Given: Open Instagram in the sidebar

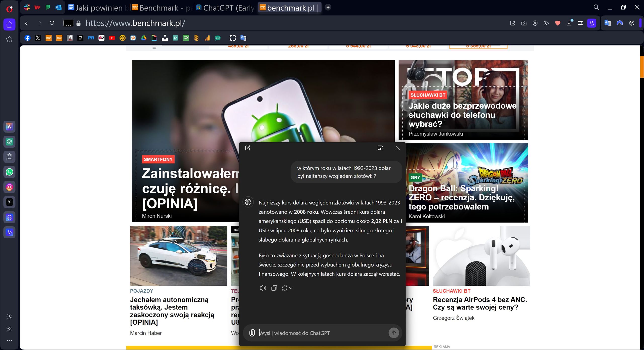Looking at the screenshot, I should click(9, 187).
